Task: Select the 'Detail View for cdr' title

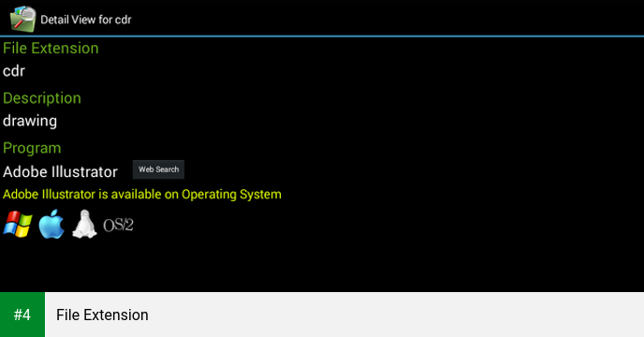Action: [86, 20]
